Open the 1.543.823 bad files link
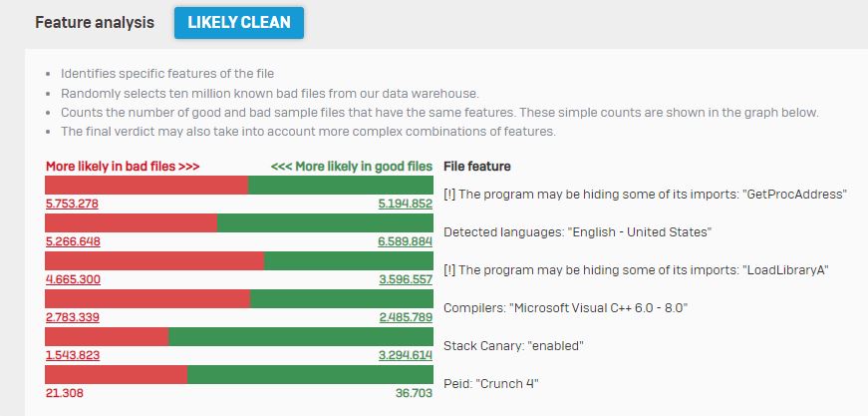868x416 pixels. point(73,355)
